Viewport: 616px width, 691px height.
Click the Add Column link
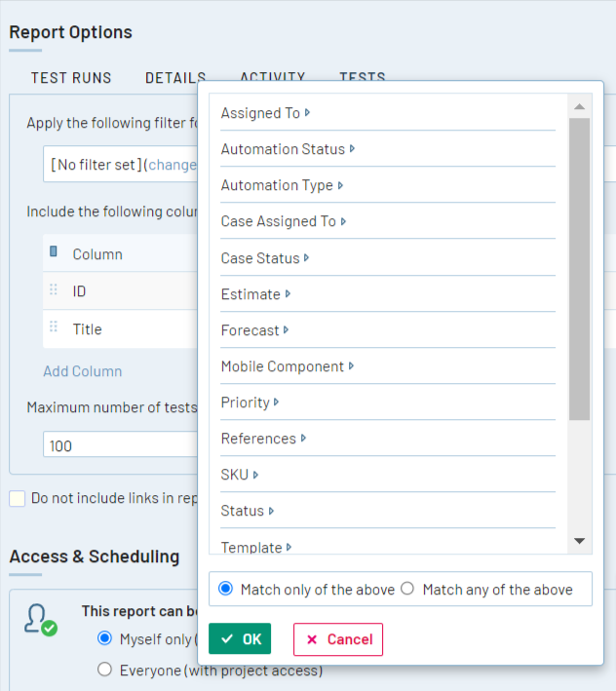[x=83, y=371]
